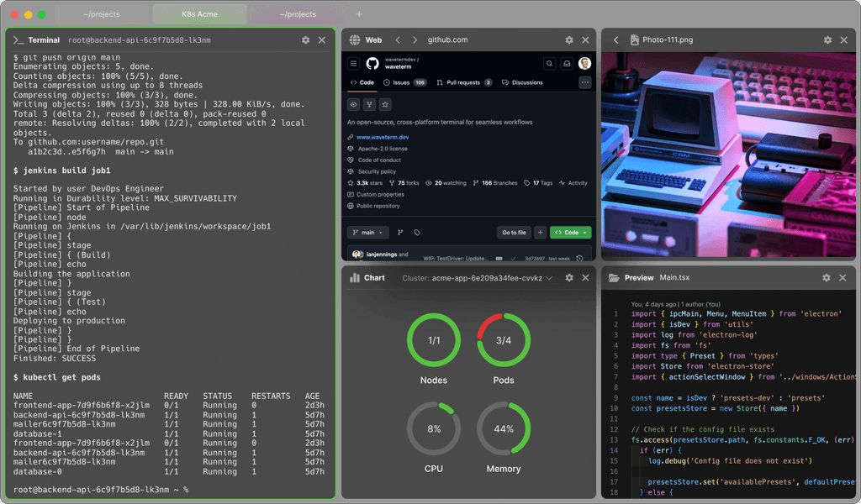Click the tags icon near the Code button
861x504 pixels.
[417, 233]
